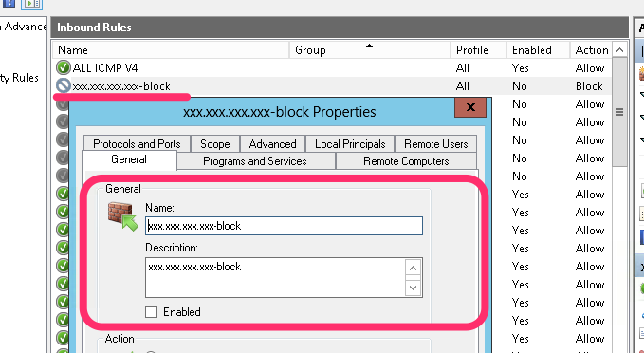Click the firewall brick icon in General
The width and height of the screenshot is (644, 353).
tap(122, 216)
